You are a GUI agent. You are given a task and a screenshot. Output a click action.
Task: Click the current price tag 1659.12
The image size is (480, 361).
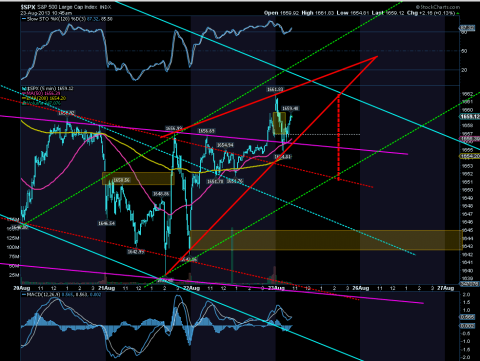(469, 116)
